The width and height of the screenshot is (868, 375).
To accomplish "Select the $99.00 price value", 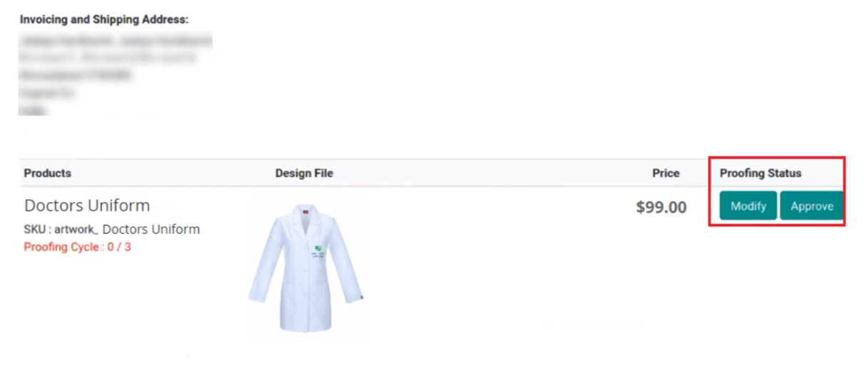I will tap(661, 207).
